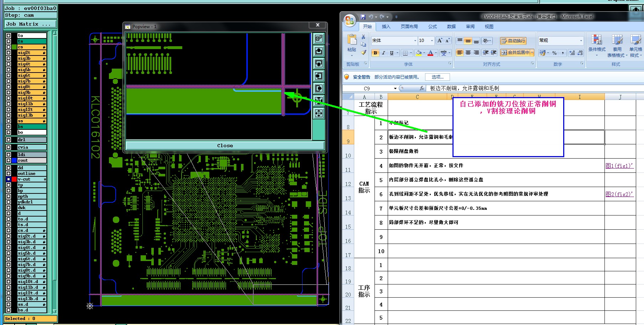The height and width of the screenshot is (325, 644).
Task: Open the font name dropdown (宋体)
Action: (415, 41)
